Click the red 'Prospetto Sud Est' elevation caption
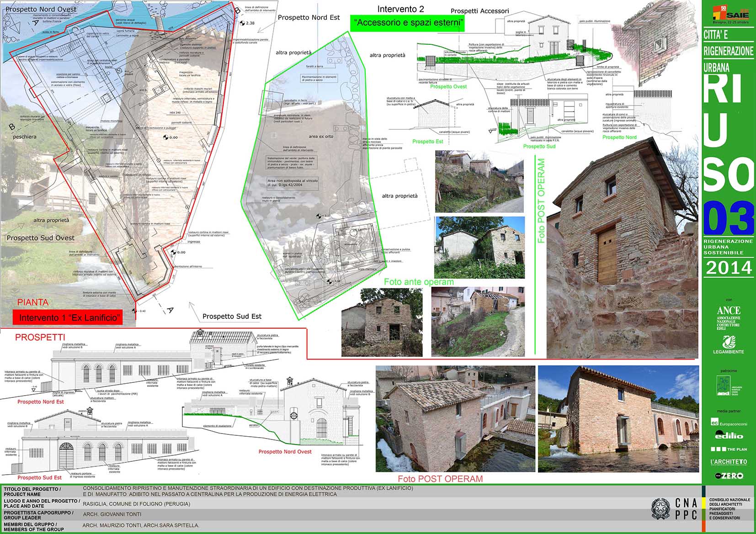This screenshot has width=756, height=534. 40,478
